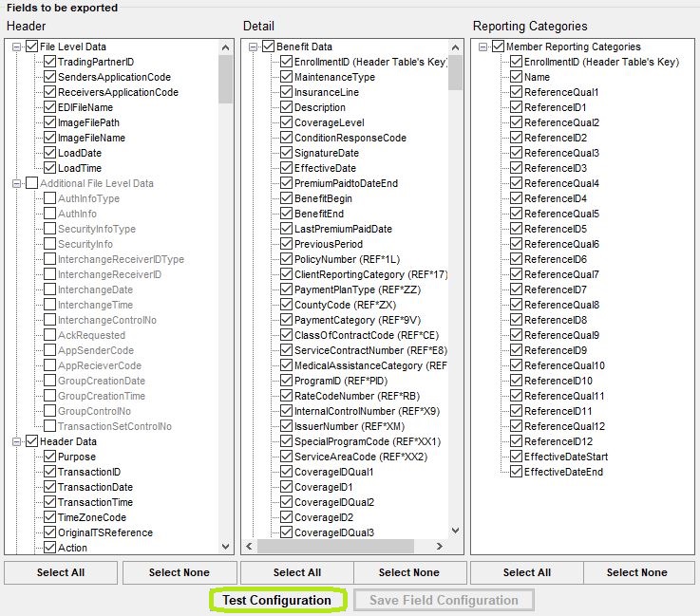
Task: Uncheck the BenefitBegin checkbox
Action: (x=287, y=198)
